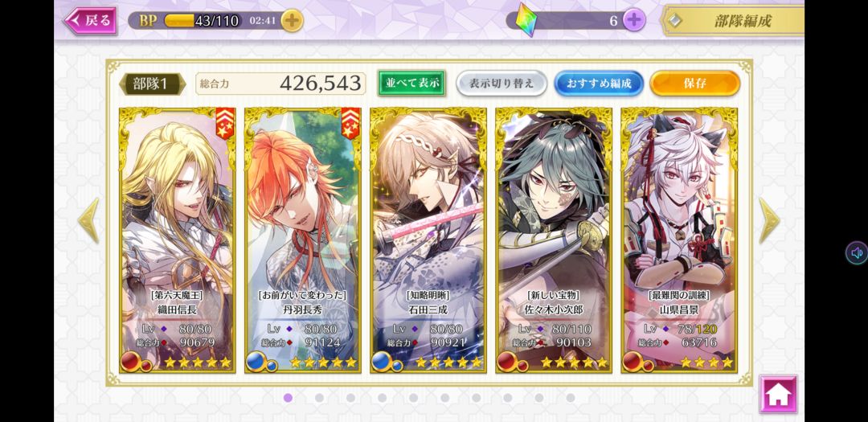Select the second page indicator dot
Viewport: 868px width, 422px height.
319,398
